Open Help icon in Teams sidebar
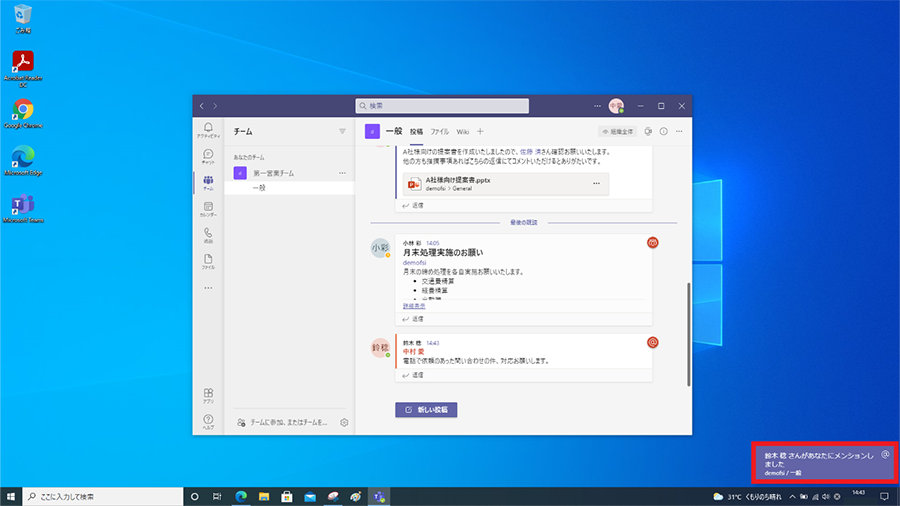The image size is (900, 506). click(208, 422)
